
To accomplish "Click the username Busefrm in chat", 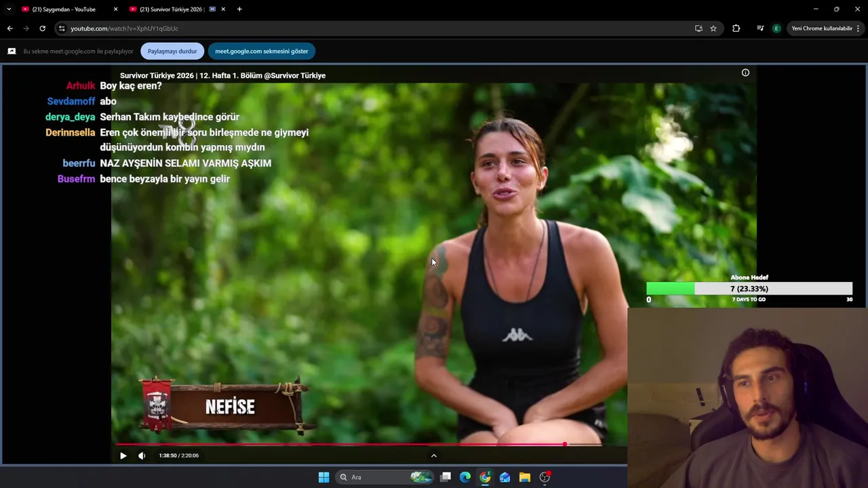I will pos(76,179).
